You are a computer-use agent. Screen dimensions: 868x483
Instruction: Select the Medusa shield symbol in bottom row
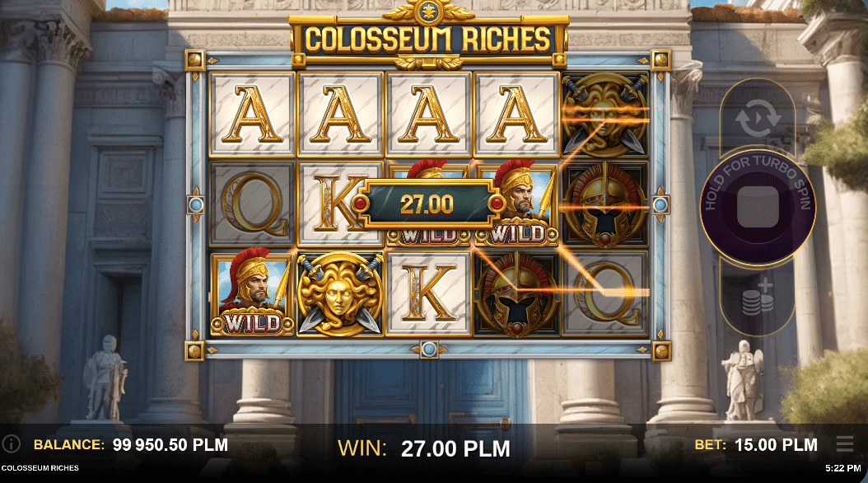(x=340, y=293)
